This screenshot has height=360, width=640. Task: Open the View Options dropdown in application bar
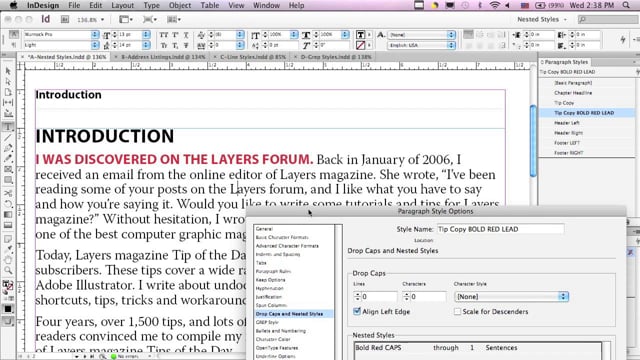tap(126, 20)
